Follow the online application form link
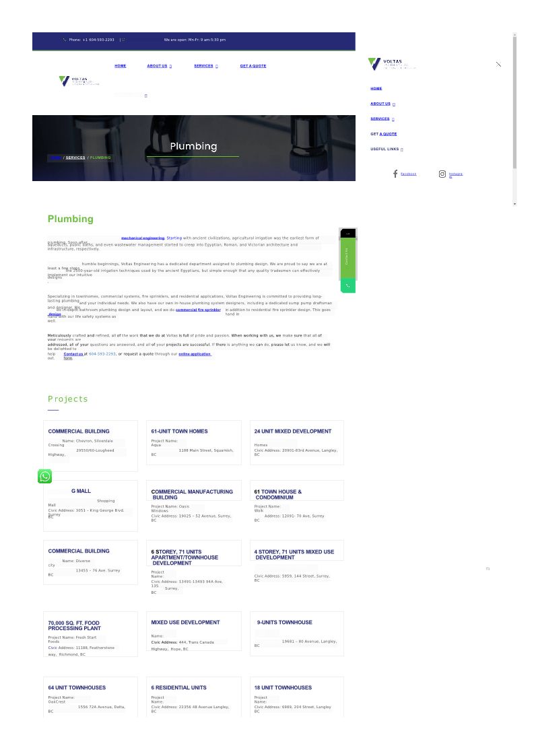This screenshot has width=534, height=756. (x=195, y=354)
